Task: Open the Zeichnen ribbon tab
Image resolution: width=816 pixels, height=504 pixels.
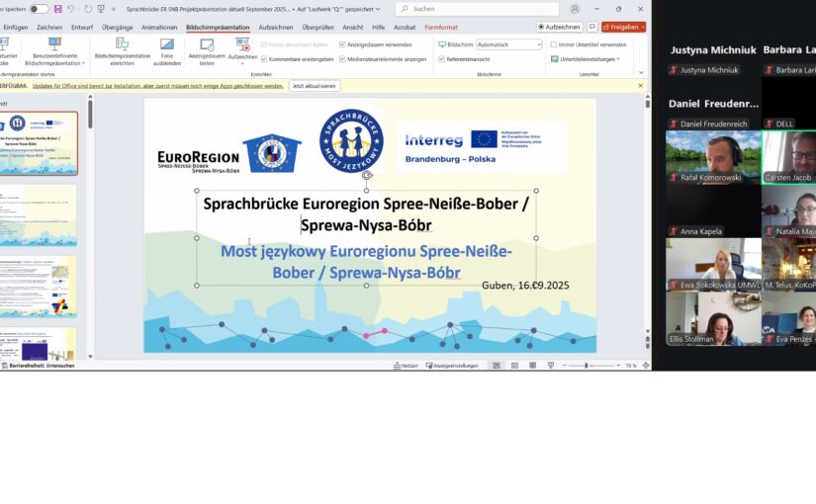Action: (x=49, y=27)
